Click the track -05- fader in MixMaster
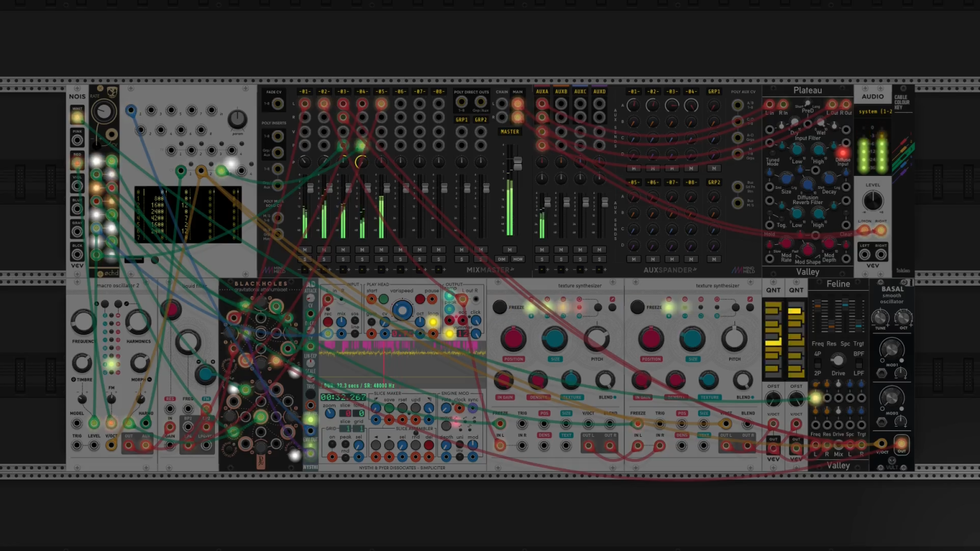The image size is (980, 551). (387, 189)
